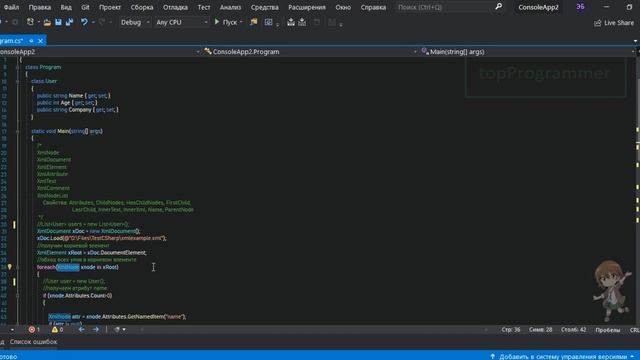Click the user account badge icon

tap(580, 7)
